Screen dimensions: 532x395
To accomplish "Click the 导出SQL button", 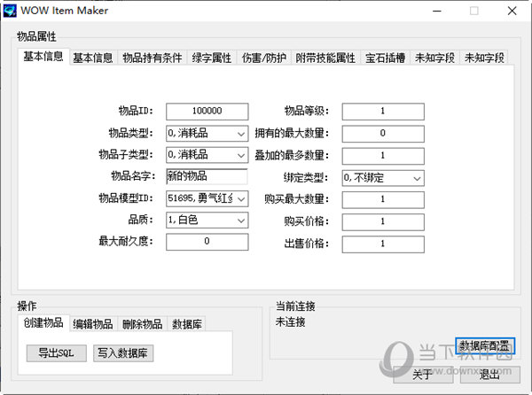I will [x=57, y=353].
